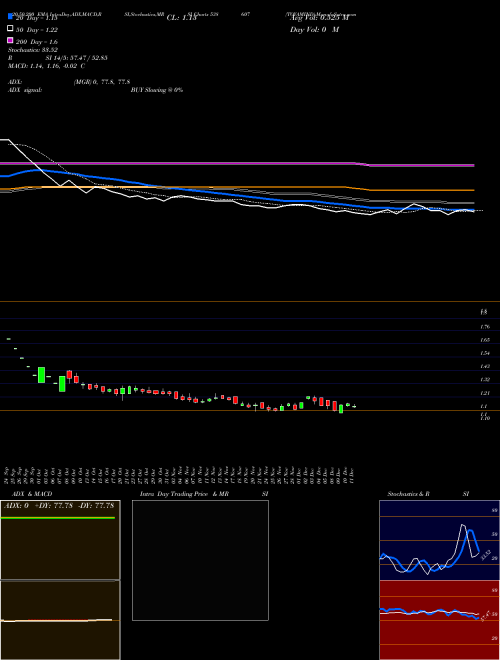This screenshot has height=660, width=500.
Task: Click the green ADX line in ADX panel
Action: coord(58,518)
